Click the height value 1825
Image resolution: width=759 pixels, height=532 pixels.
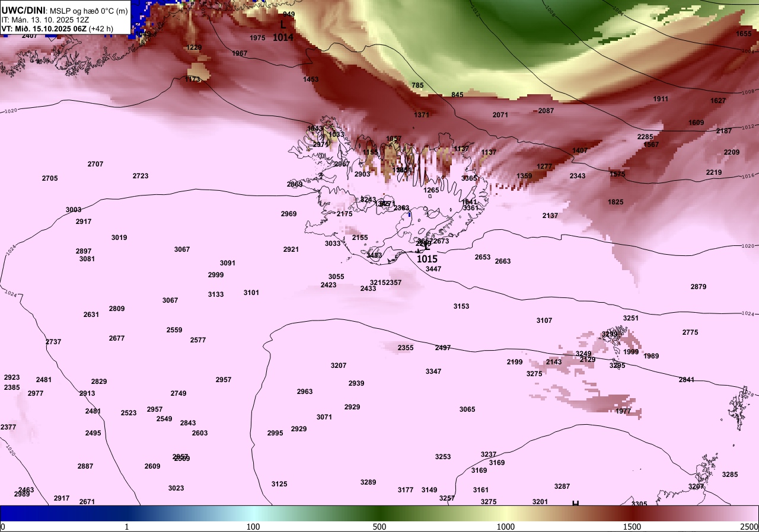(616, 202)
